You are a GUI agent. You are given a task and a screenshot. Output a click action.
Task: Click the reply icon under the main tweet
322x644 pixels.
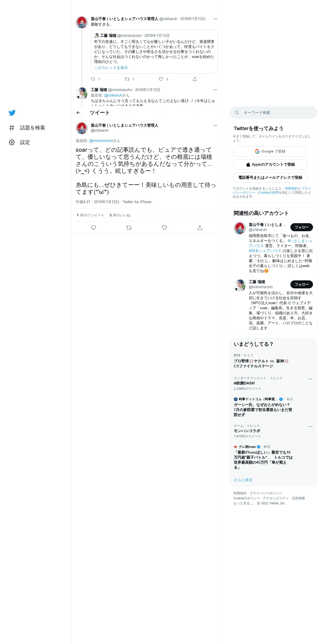[x=93, y=228]
